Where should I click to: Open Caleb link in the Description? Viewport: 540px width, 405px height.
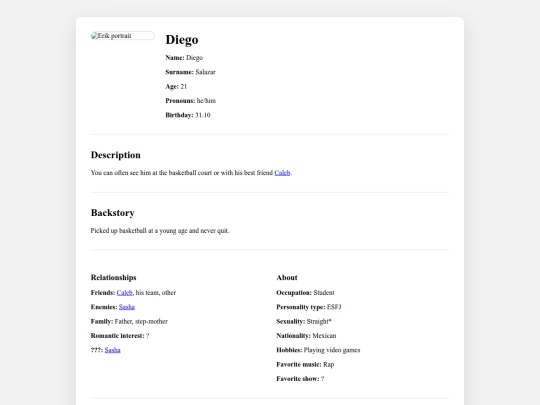[282, 173]
